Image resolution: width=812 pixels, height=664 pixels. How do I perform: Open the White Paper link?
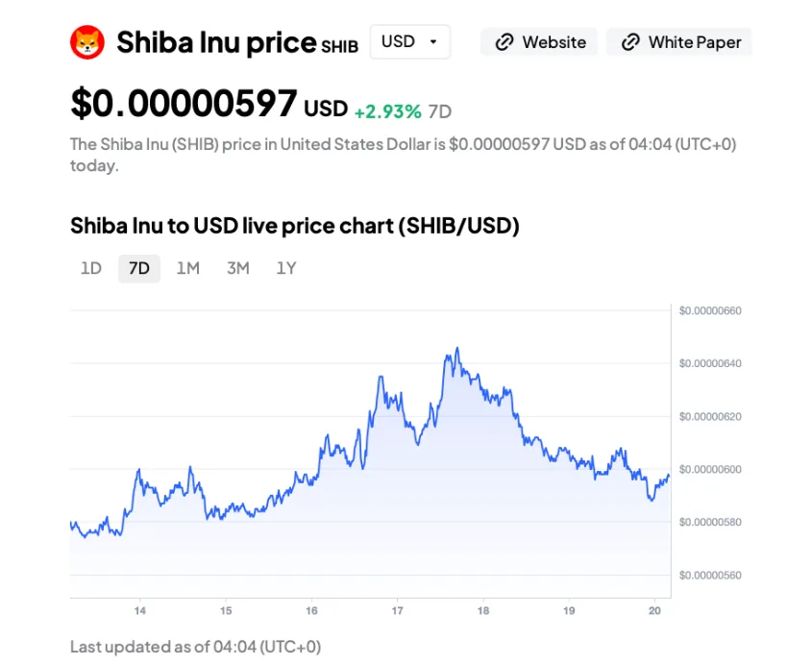(x=679, y=42)
